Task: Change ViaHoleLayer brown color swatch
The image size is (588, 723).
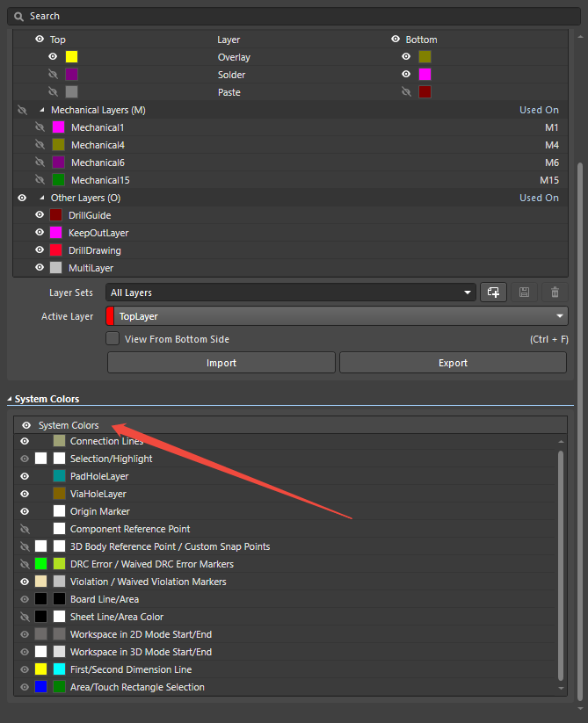Action: point(59,494)
